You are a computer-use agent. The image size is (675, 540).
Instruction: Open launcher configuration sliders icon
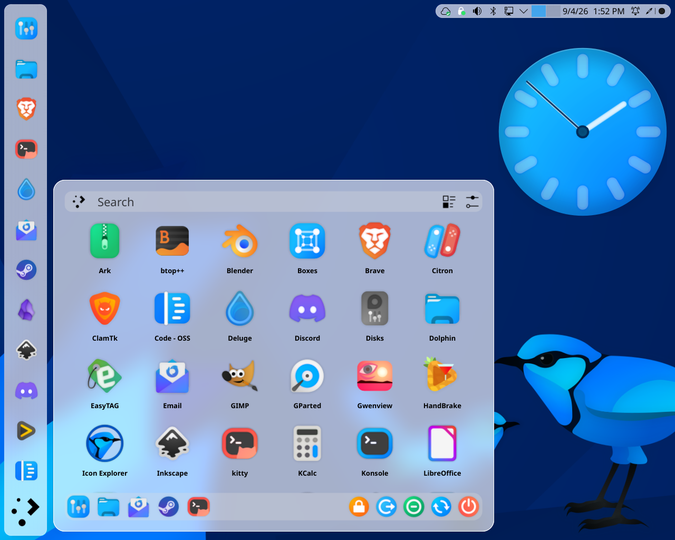tap(472, 202)
